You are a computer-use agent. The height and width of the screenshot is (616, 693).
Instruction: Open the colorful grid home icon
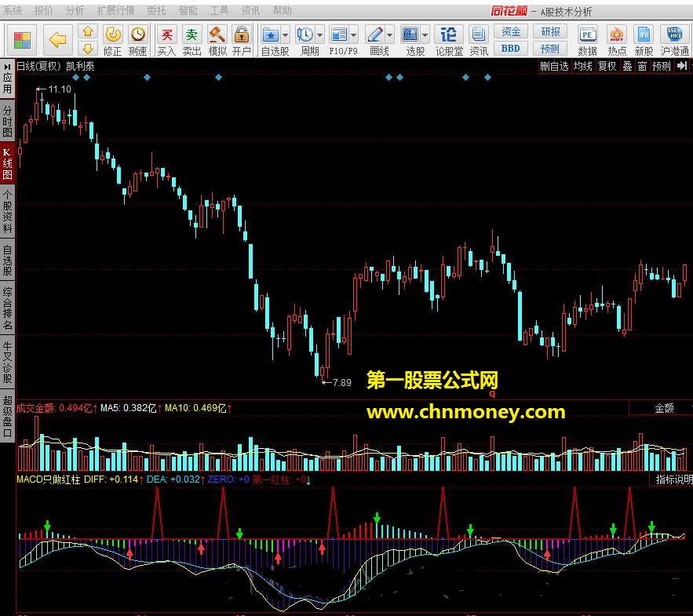(x=22, y=40)
